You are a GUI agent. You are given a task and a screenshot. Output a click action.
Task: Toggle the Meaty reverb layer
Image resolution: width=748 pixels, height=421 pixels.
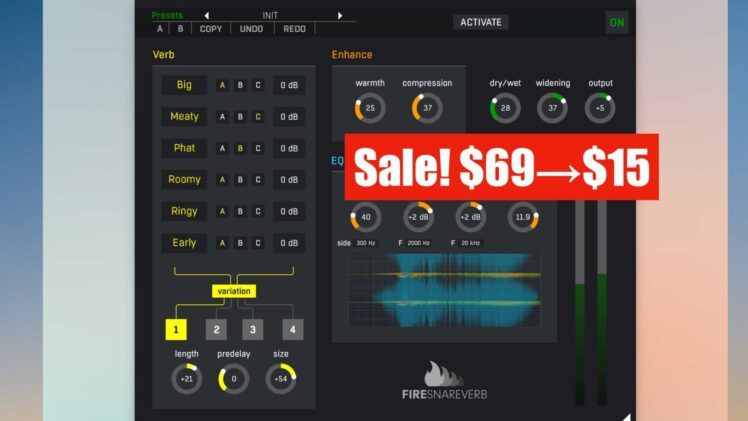point(184,117)
